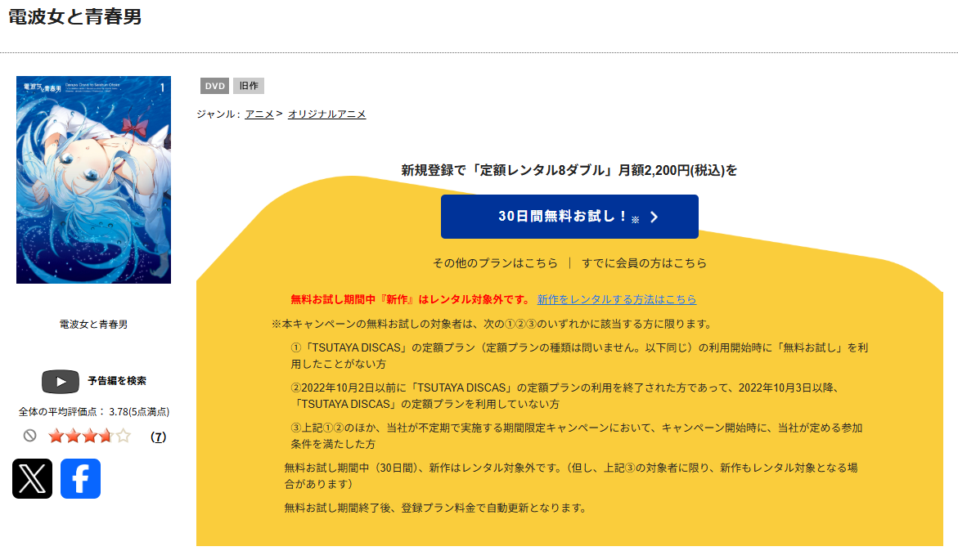Click the 無料お試し期間中（30日間） note text

571,476
